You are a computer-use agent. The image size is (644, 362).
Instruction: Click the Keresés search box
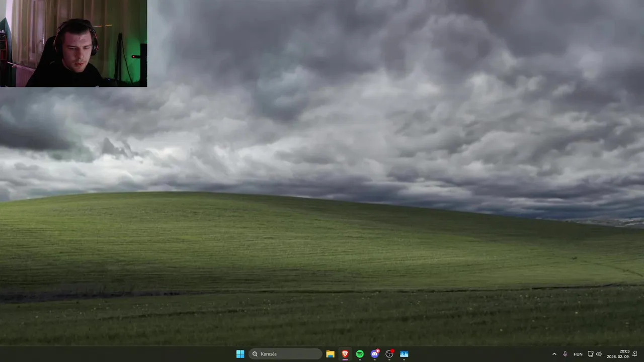(285, 354)
